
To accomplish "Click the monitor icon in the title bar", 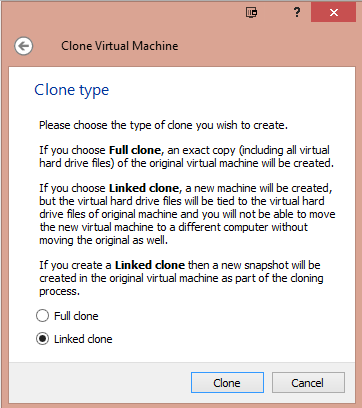I will tap(252, 13).
